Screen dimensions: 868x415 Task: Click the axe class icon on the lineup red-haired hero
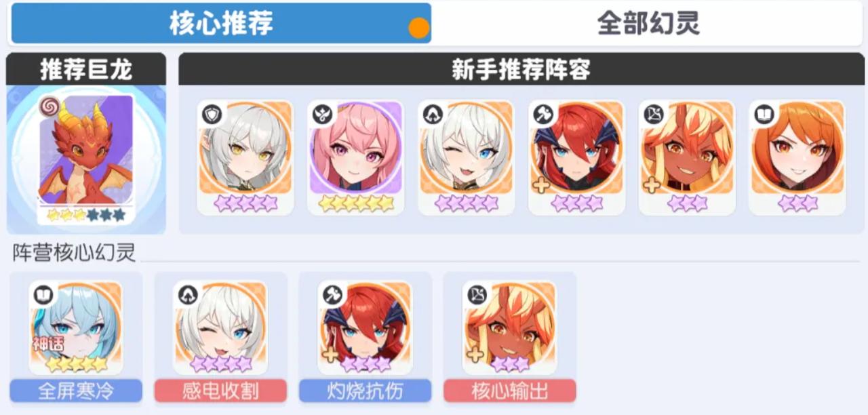(x=542, y=115)
